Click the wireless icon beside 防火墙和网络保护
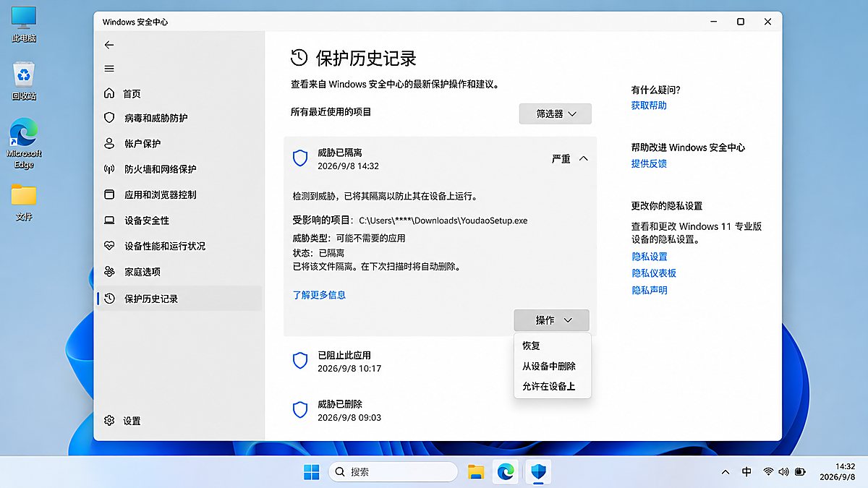This screenshot has height=488, width=868. click(x=109, y=169)
